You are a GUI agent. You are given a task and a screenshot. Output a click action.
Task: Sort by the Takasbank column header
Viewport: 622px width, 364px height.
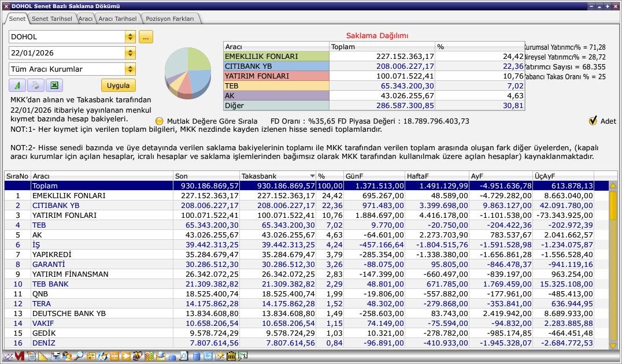coord(277,176)
